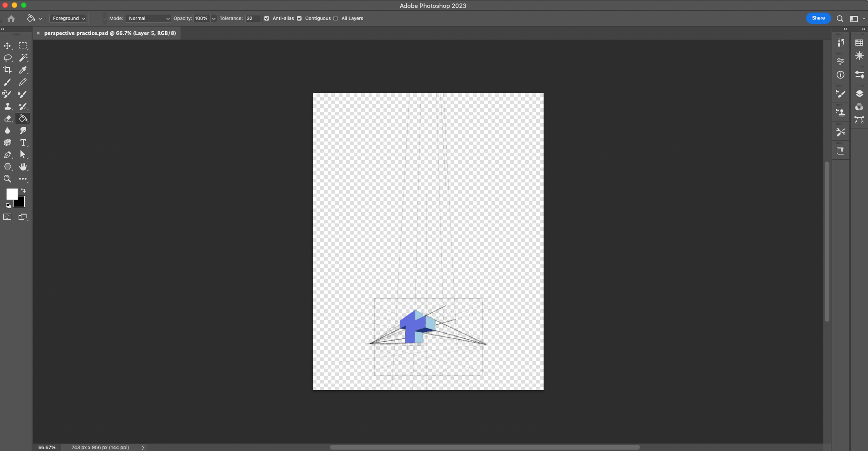
Task: Choose the Crop tool
Action: coord(7,70)
